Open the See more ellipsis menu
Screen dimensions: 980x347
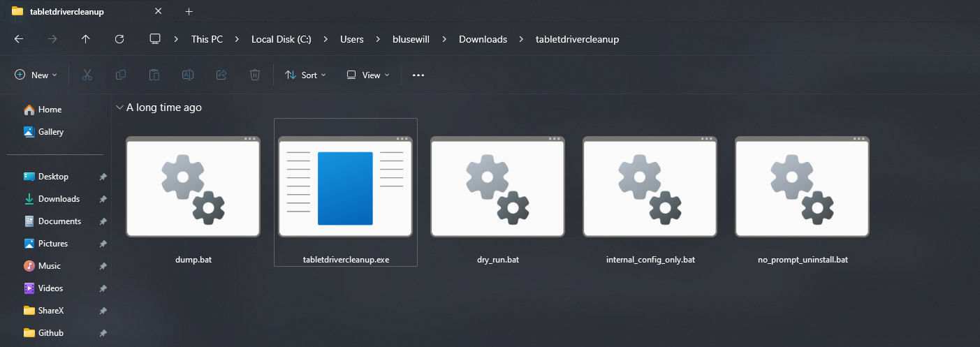[418, 75]
